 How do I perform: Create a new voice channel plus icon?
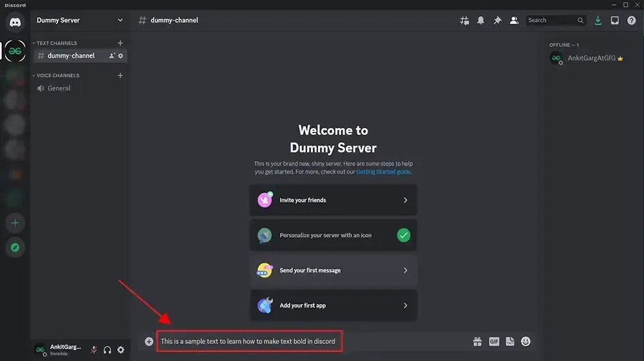point(120,75)
